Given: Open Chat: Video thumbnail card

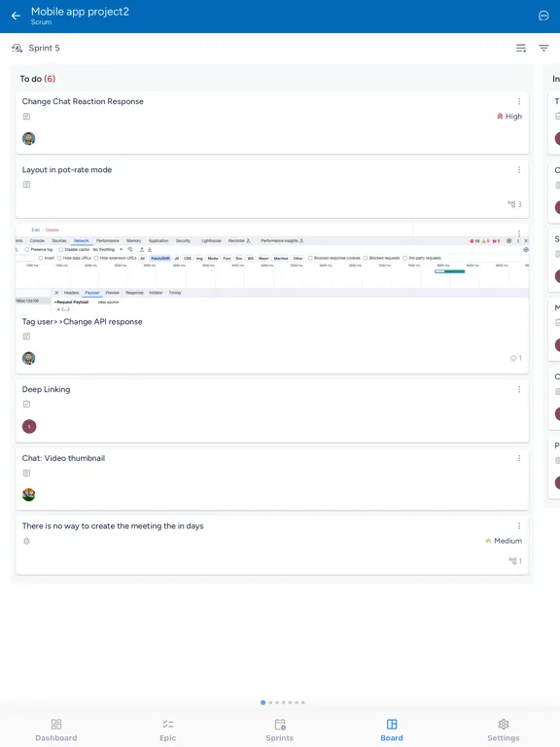Looking at the screenshot, I should (x=272, y=479).
